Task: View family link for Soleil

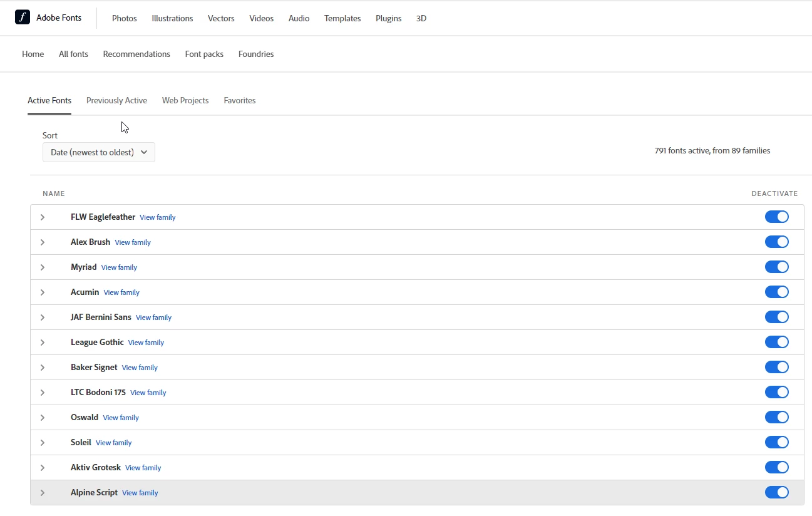Action: (x=113, y=443)
